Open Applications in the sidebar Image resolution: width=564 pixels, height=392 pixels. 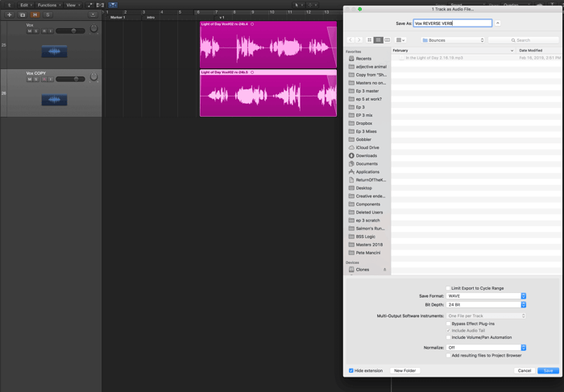pyautogui.click(x=367, y=171)
